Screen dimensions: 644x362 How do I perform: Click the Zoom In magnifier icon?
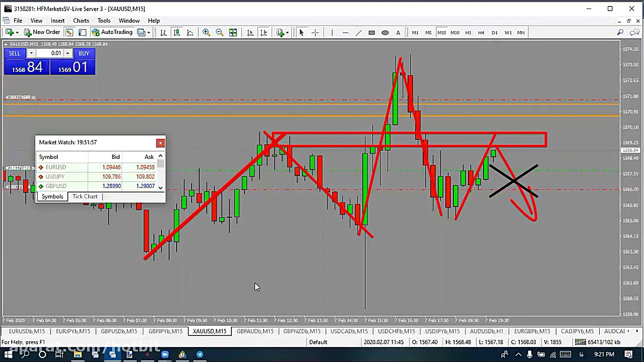[206, 33]
